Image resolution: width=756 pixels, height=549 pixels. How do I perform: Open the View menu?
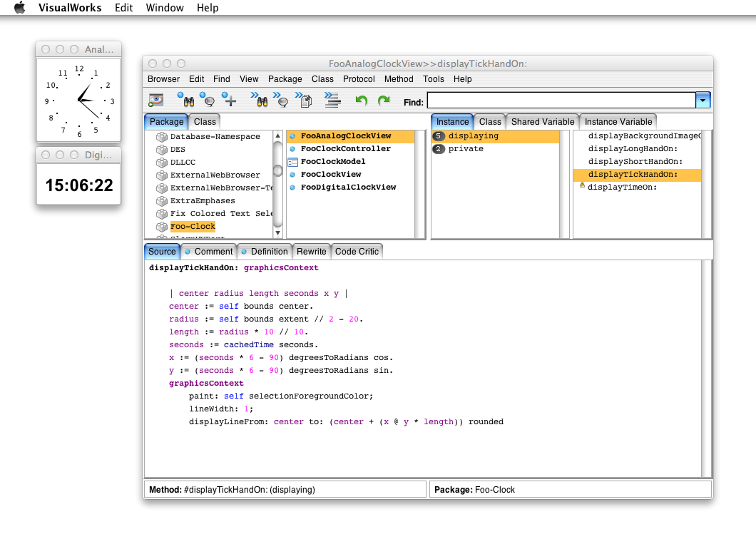tap(249, 79)
